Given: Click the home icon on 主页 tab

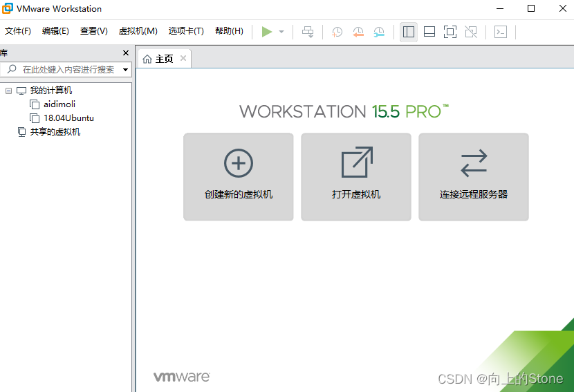Looking at the screenshot, I should [x=147, y=59].
